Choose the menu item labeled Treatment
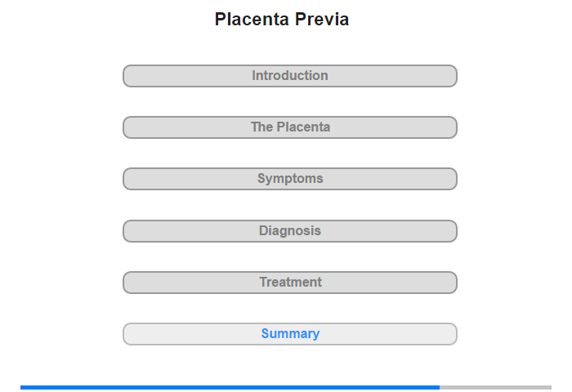Screen dimensions: 572x392 289,283
